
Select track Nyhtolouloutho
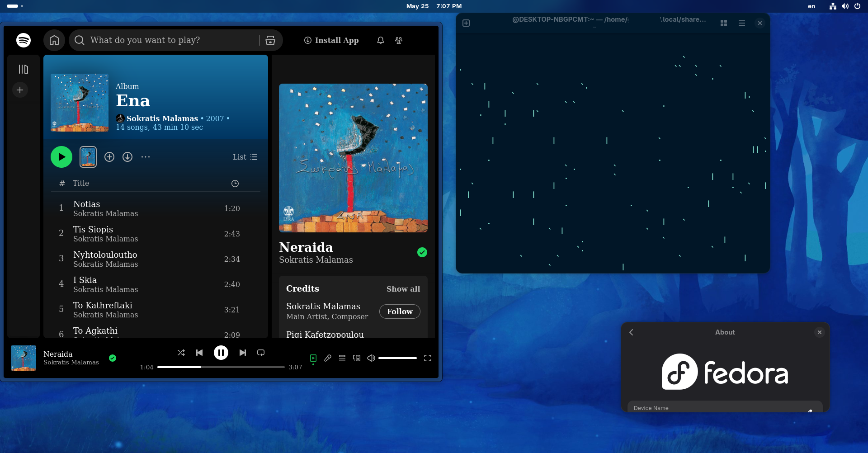(x=156, y=259)
